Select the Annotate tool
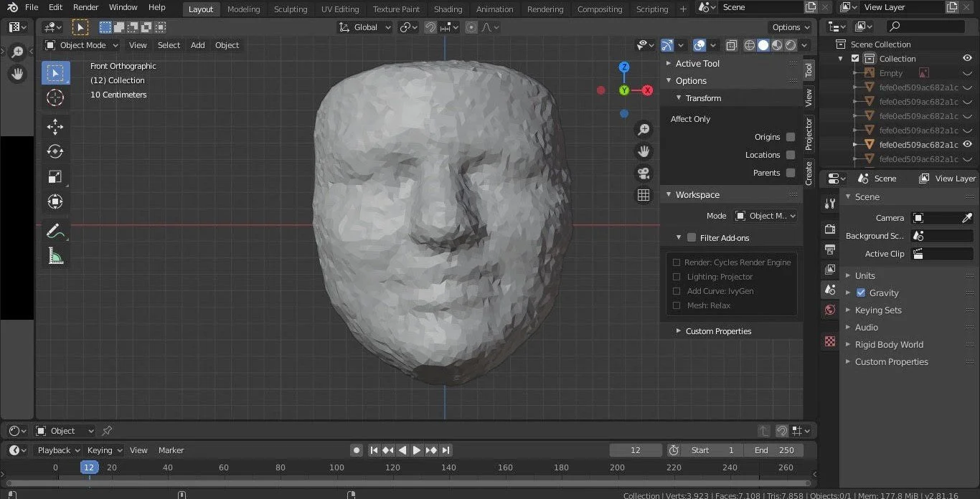This screenshot has width=980, height=499. tap(55, 231)
